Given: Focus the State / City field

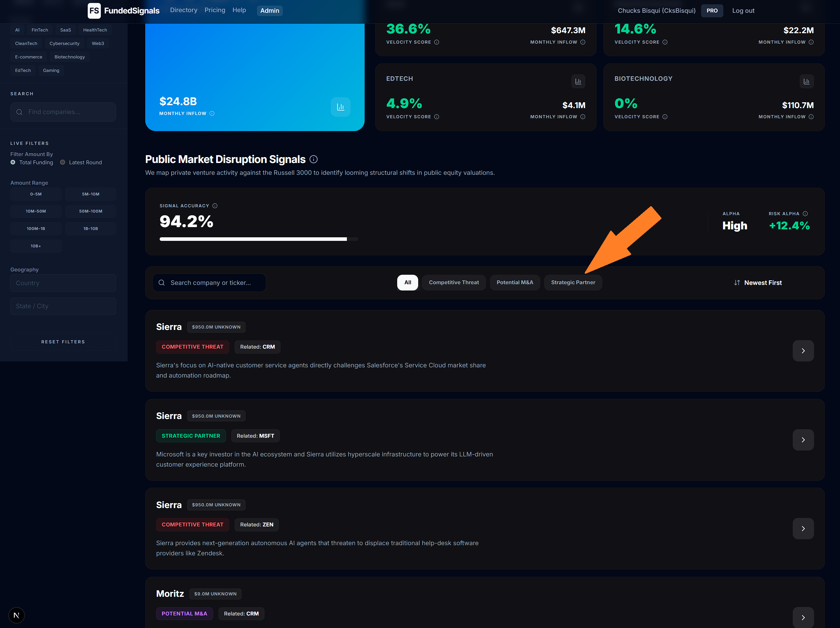Looking at the screenshot, I should (63, 306).
